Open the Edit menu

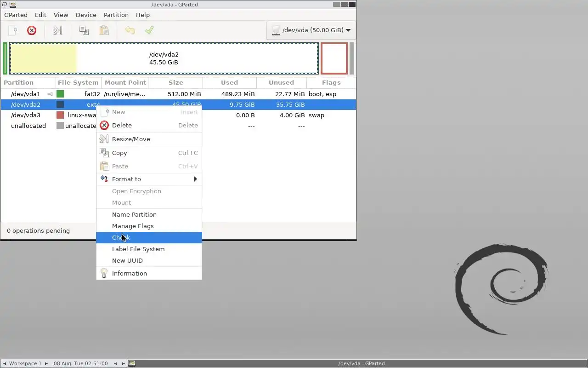coord(40,15)
